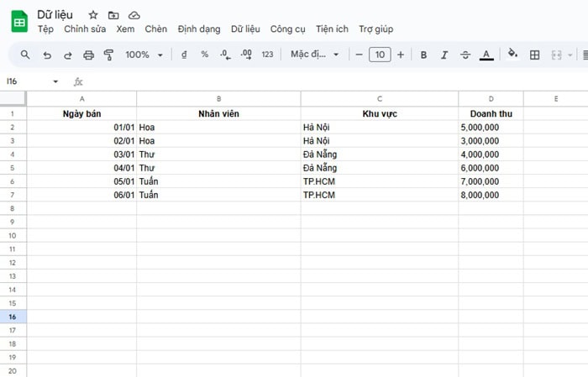Open the Chèn menu
Viewport: 588px width, 377px height.
(155, 29)
